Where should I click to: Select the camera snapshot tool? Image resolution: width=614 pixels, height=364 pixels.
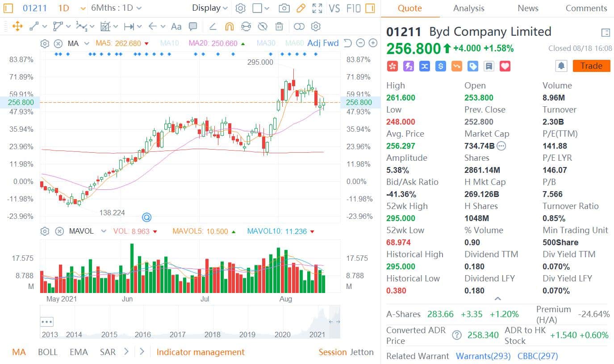pos(284,8)
